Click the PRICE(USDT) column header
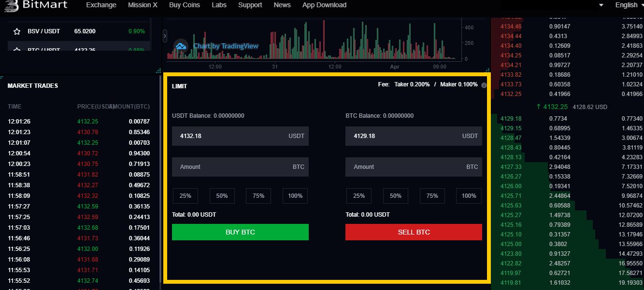 (x=95, y=107)
